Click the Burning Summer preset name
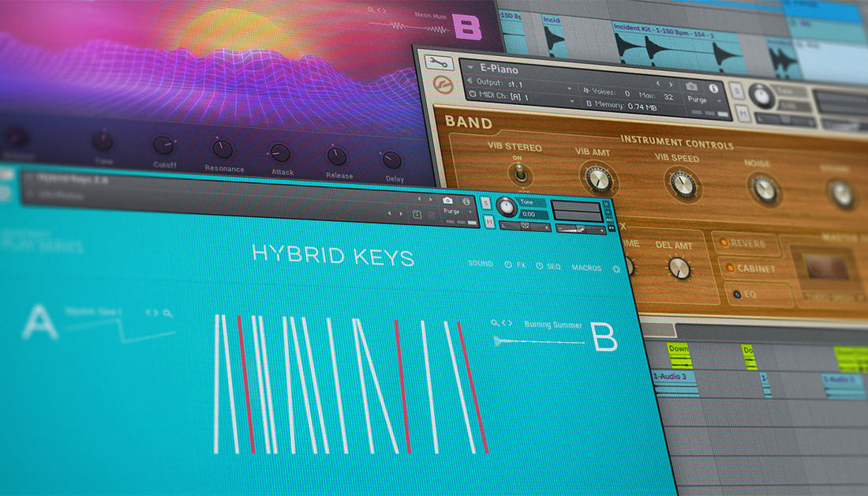Image resolution: width=868 pixels, height=496 pixels. click(552, 325)
